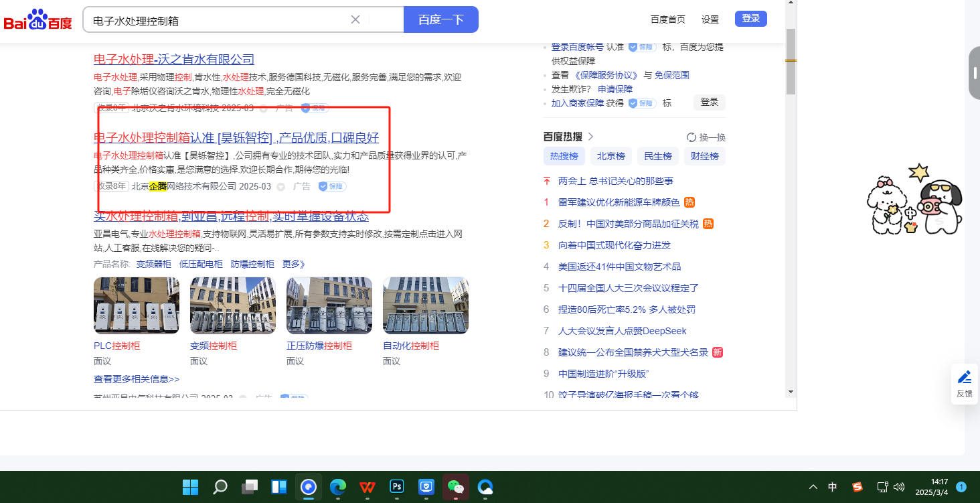Open hot search 向着中国式现代化奋力迈进
This screenshot has width=980, height=503.
(615, 245)
